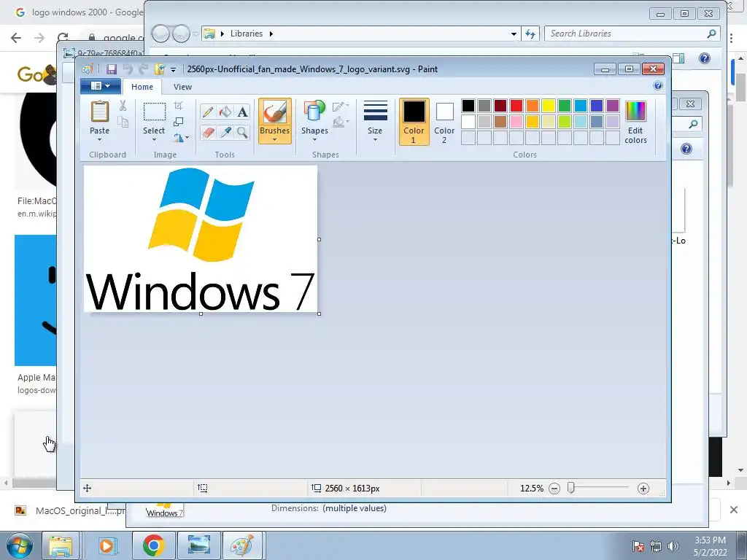This screenshot has height=560, width=747.
Task: Activate Color 1 foreground button
Action: click(x=414, y=122)
